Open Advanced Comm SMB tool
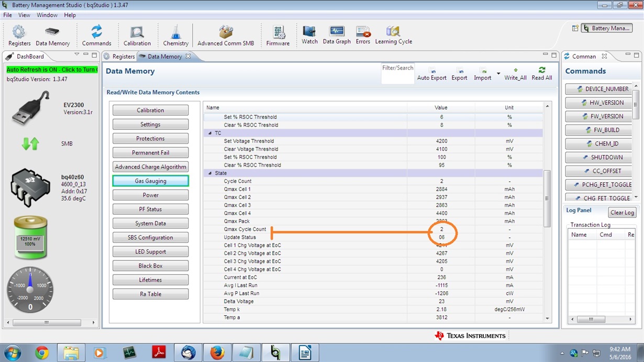This screenshot has width=644, height=362. tap(226, 36)
